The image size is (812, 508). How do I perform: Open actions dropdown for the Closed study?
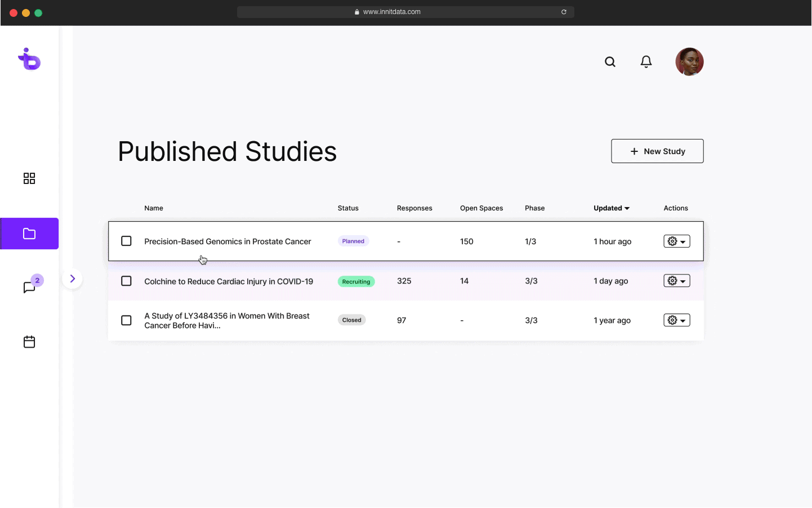tap(676, 320)
